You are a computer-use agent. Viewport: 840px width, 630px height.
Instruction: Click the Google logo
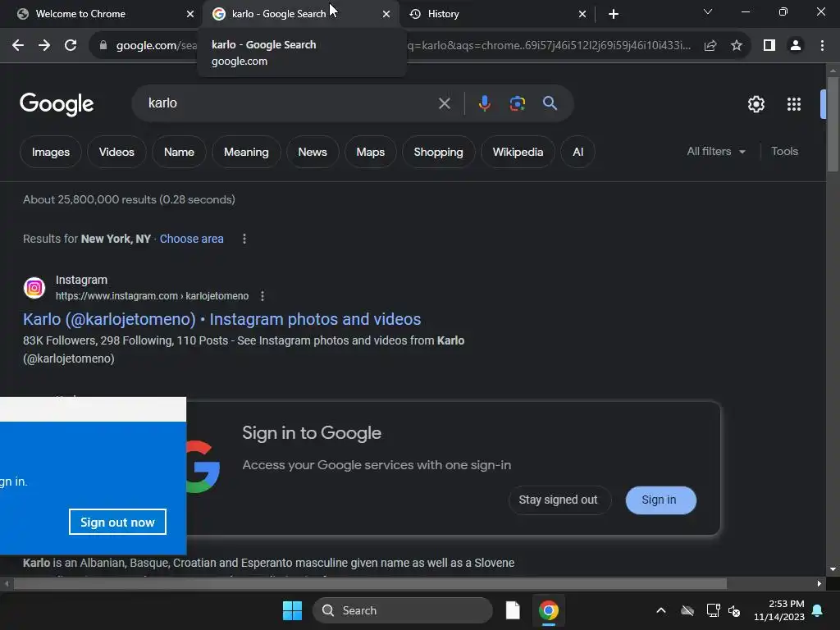point(57,104)
